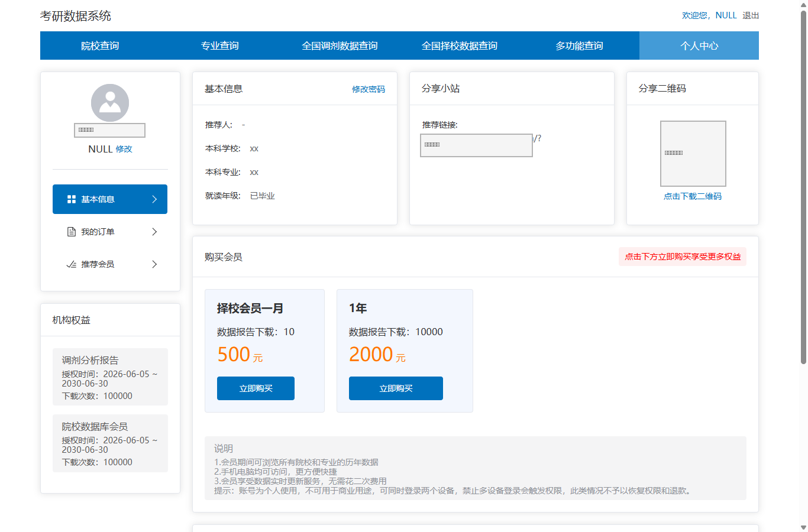This screenshot has height=532, width=808.
Task: Open the 院校查询 navigation tab
Action: click(100, 46)
